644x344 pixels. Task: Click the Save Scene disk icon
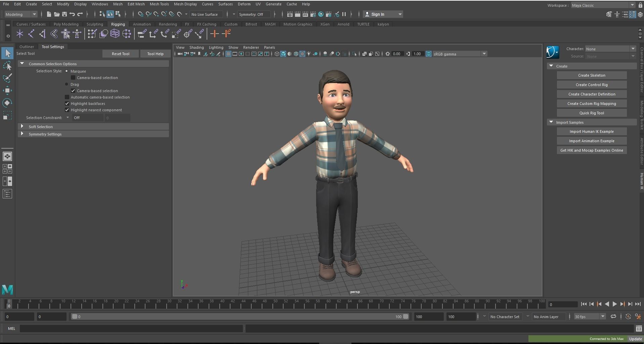point(65,14)
